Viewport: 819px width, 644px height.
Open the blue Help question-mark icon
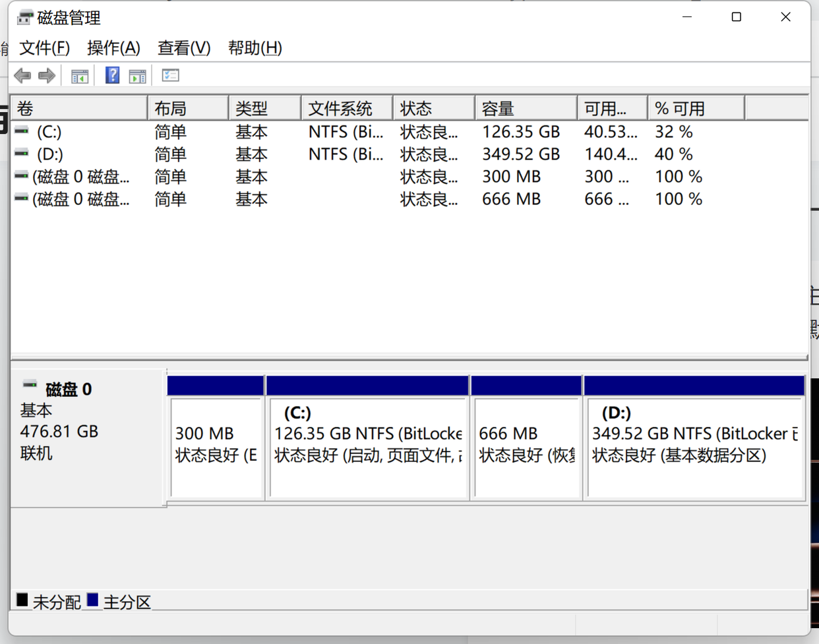pyautogui.click(x=112, y=75)
